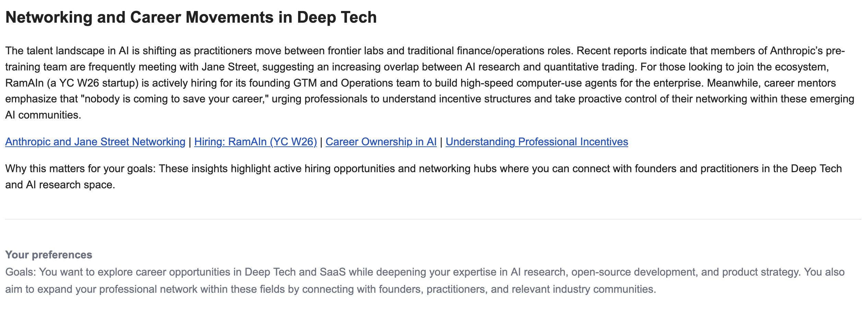The image size is (868, 312).
Task: Click the phrase AI communities. ending the paragraph
Action: tap(43, 115)
